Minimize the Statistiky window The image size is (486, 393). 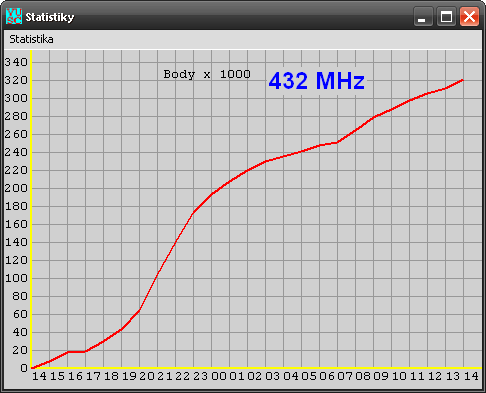423,16
